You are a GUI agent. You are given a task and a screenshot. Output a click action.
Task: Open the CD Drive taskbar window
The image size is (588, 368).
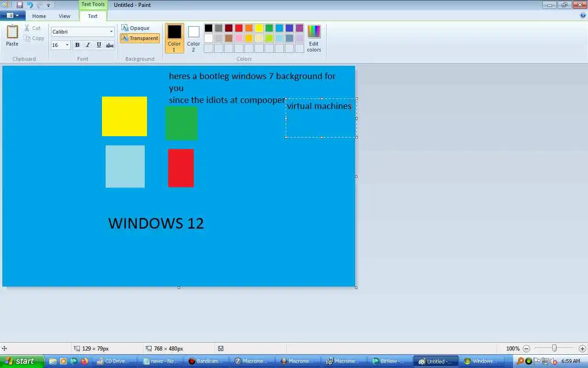pos(113,362)
